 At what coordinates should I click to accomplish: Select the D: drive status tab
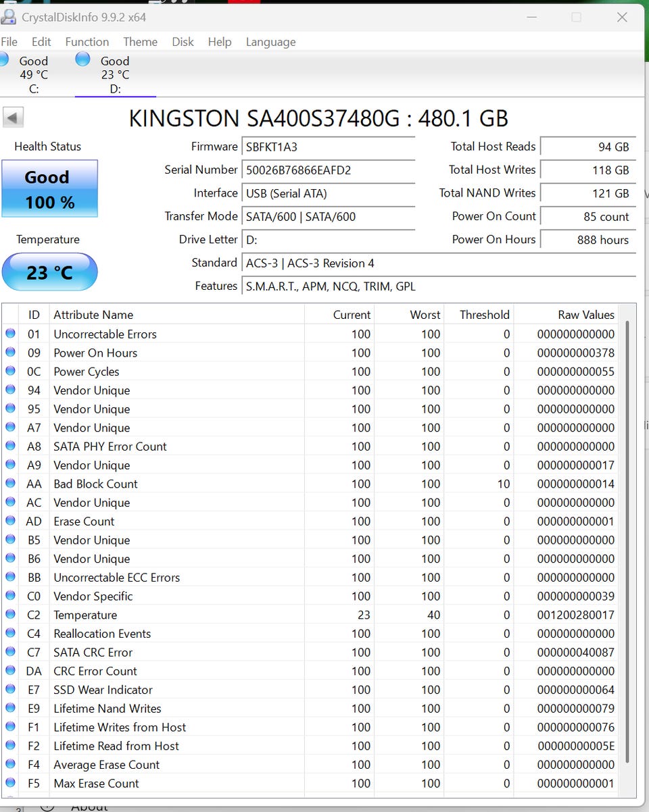point(115,74)
